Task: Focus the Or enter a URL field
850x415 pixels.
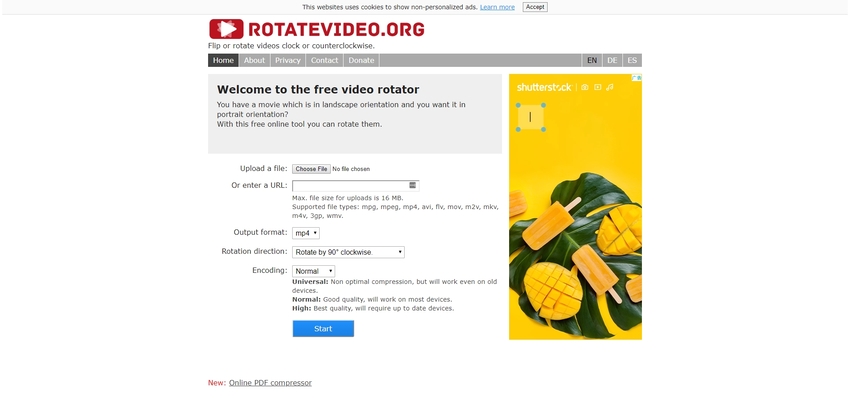Action: click(356, 186)
